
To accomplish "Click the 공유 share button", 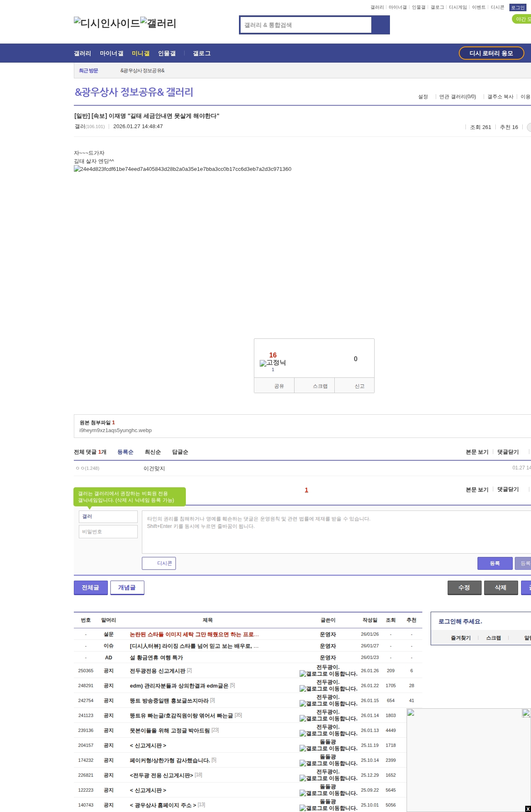I will pos(274,386).
